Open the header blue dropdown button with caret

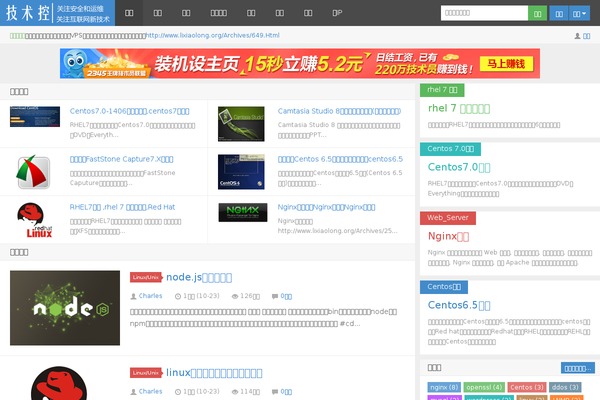coord(579,13)
